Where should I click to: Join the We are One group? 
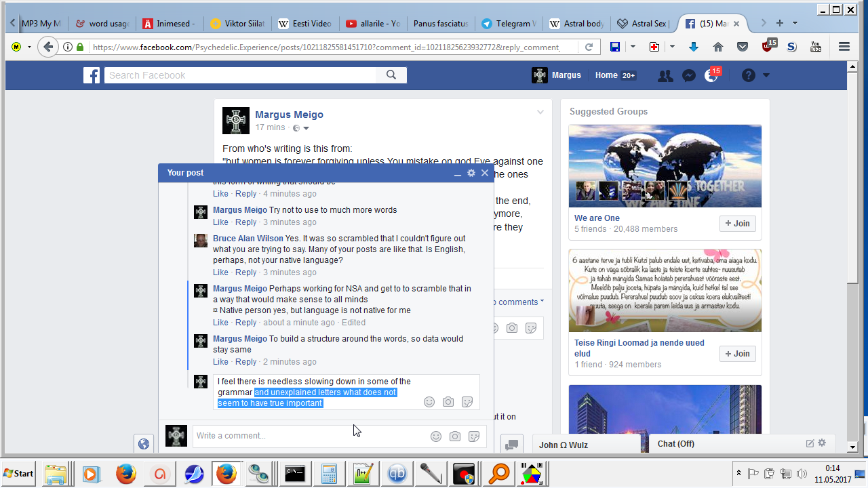tap(737, 224)
